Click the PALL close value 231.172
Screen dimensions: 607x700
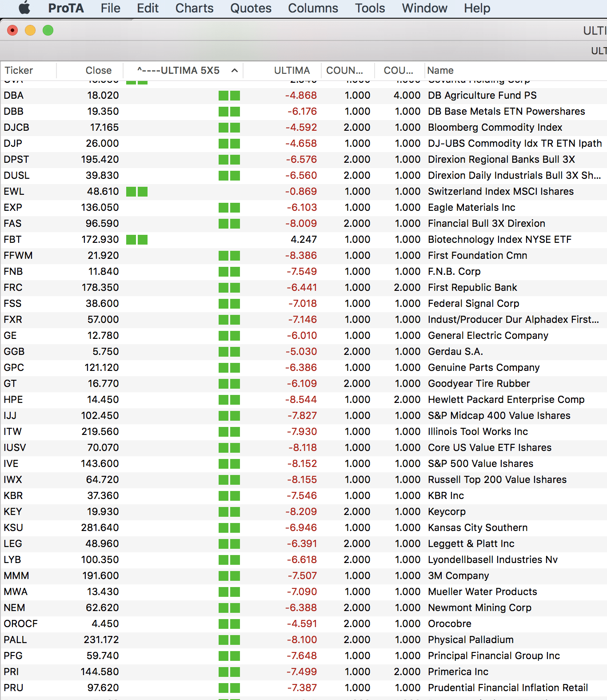tap(101, 640)
